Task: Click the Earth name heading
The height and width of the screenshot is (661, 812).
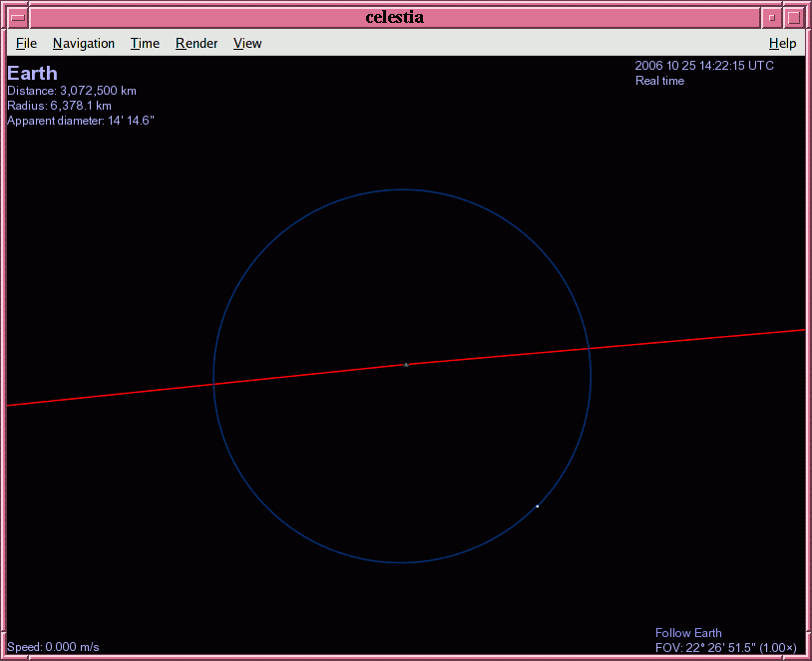Action: pyautogui.click(x=32, y=73)
